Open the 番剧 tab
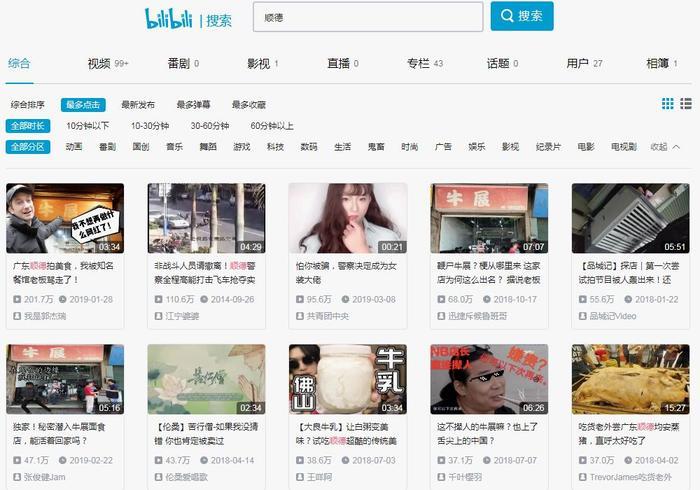700x490 pixels. (183, 64)
